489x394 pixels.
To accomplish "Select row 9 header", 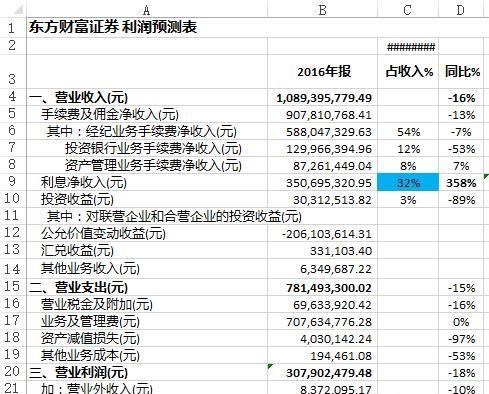I will tap(12, 182).
